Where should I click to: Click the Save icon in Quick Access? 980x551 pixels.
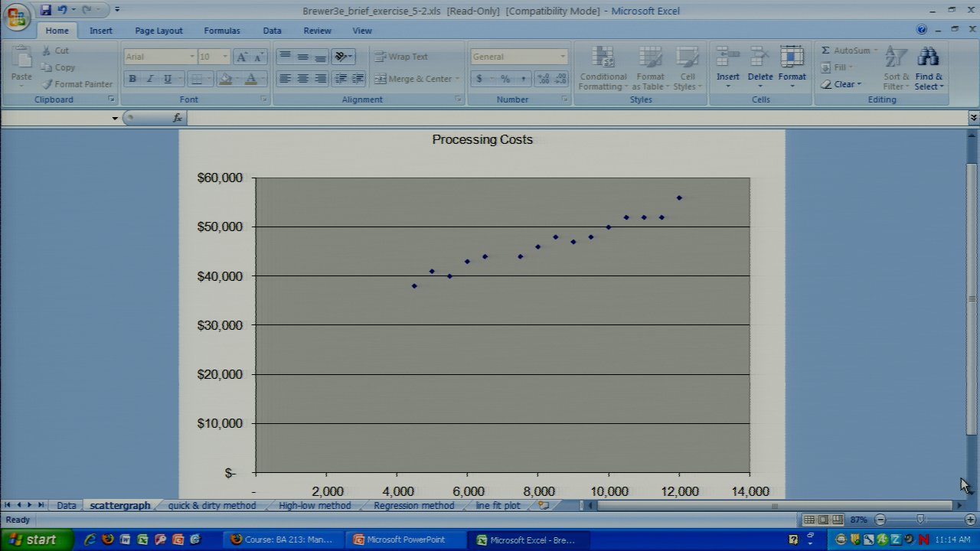click(46, 11)
